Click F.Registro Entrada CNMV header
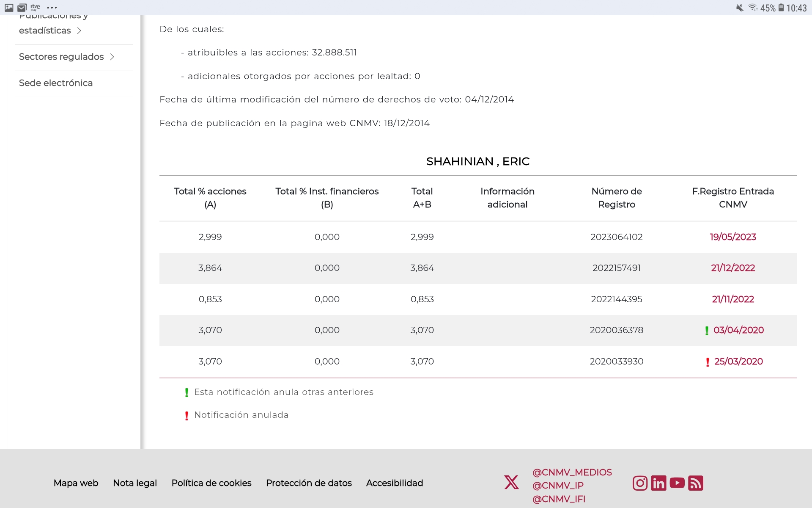812x508 pixels. [x=733, y=198]
